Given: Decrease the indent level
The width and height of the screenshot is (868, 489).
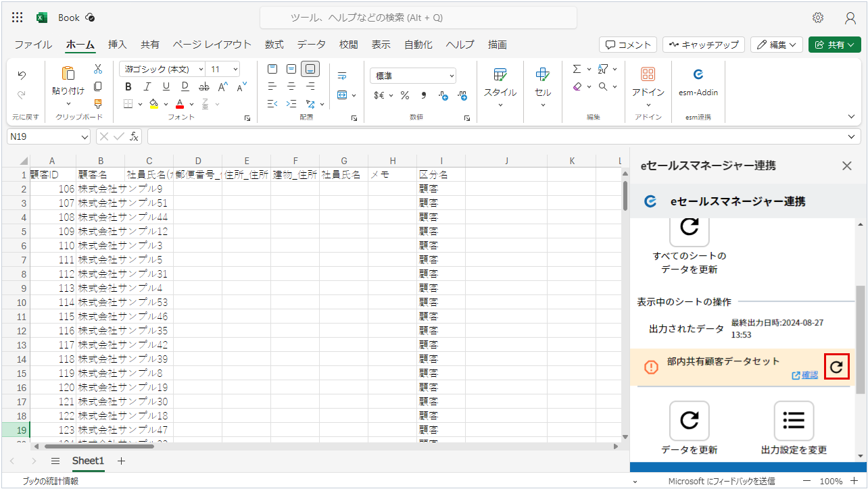Looking at the screenshot, I should click(272, 104).
